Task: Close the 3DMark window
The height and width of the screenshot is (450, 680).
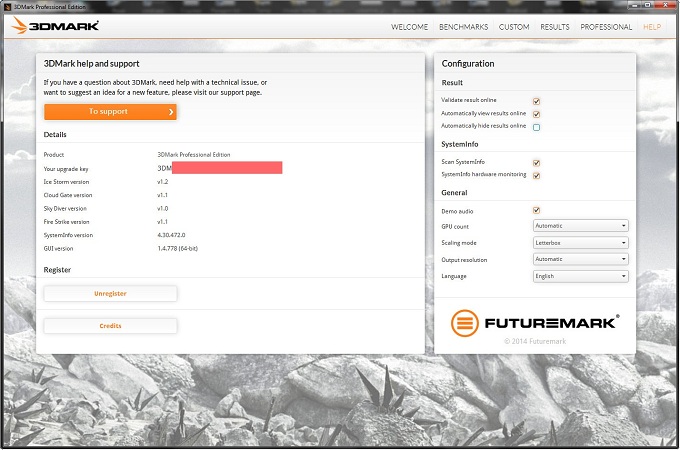Action: [665, 5]
